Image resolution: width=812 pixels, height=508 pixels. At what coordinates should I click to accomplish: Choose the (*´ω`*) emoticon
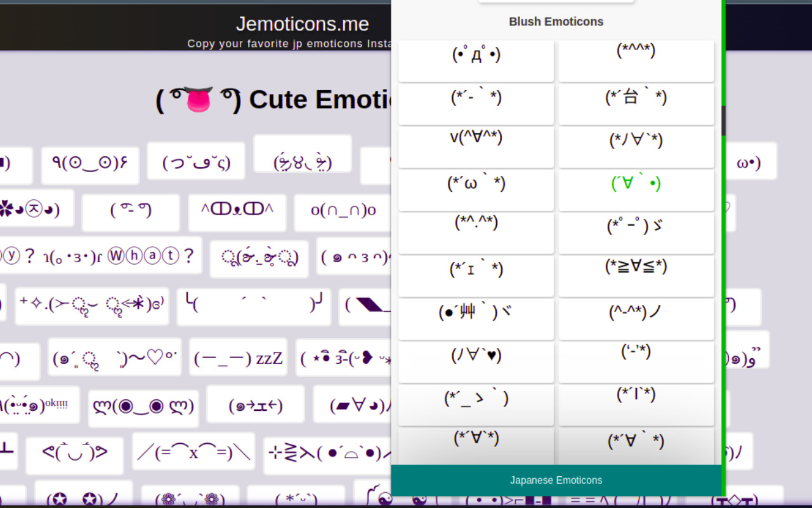(x=476, y=190)
